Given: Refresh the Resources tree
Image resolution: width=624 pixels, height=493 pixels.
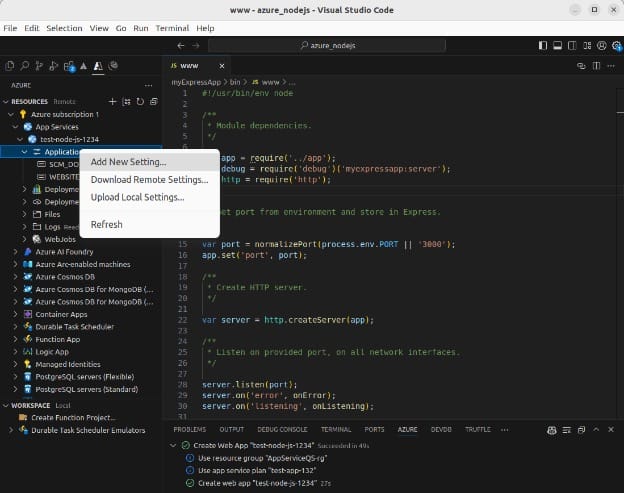Looking at the screenshot, I should point(140,101).
